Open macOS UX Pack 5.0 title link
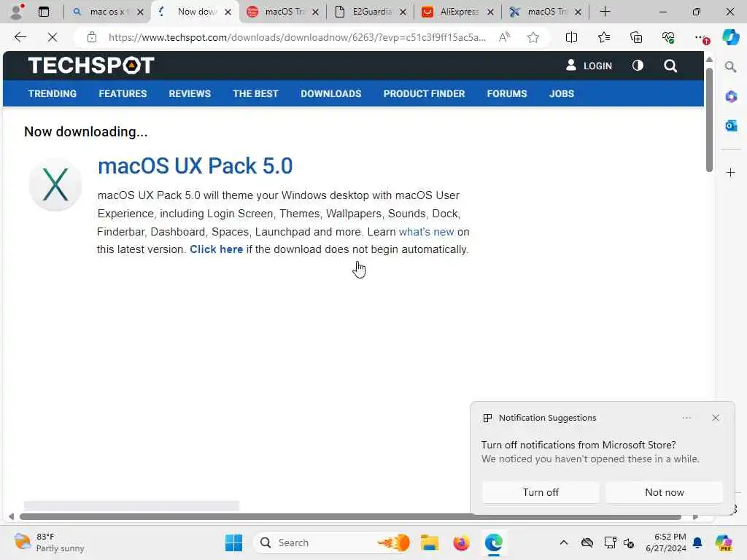Viewport: 747px width, 560px height. 195,166
